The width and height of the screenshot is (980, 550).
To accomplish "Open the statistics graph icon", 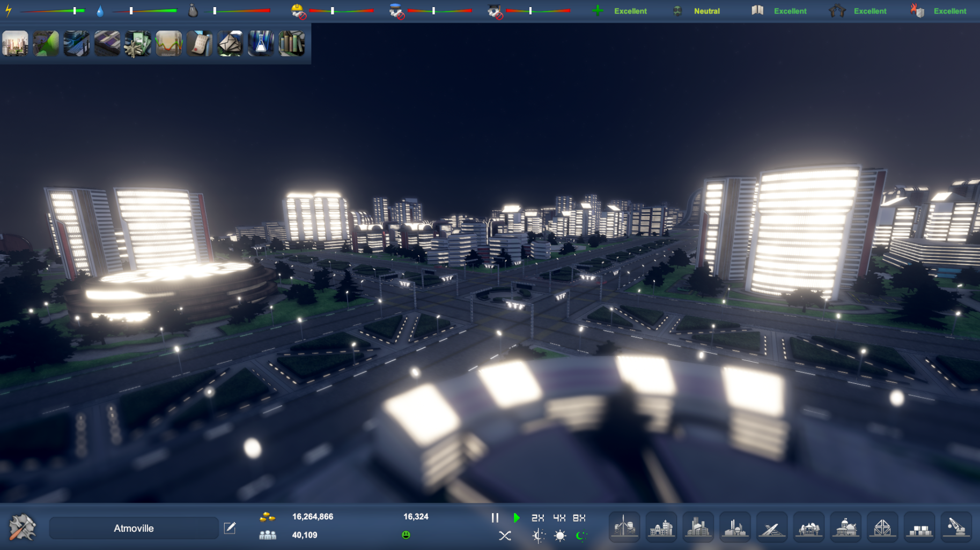I will (169, 43).
